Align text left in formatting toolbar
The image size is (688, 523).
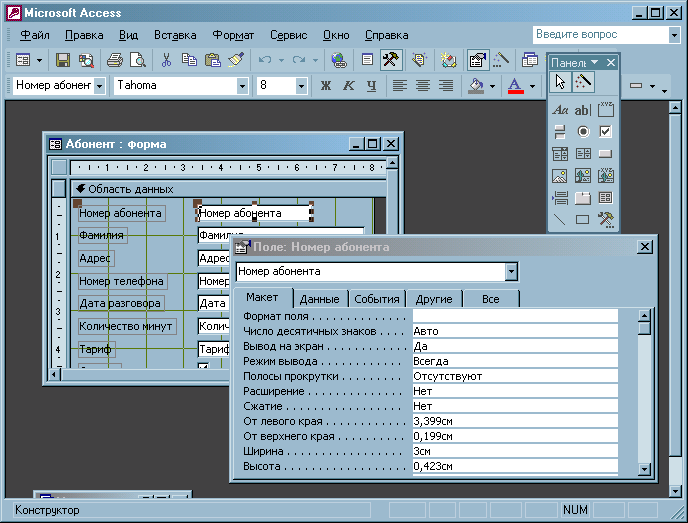tap(399, 86)
